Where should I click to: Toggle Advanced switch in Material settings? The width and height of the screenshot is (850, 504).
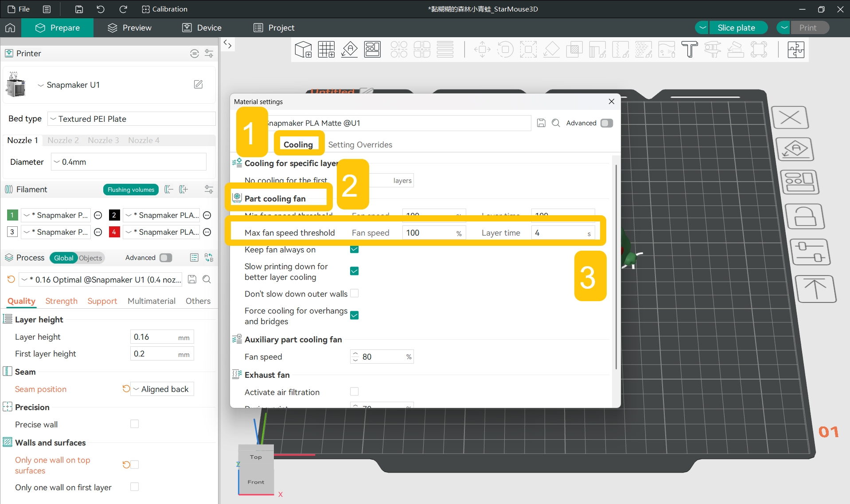click(607, 123)
